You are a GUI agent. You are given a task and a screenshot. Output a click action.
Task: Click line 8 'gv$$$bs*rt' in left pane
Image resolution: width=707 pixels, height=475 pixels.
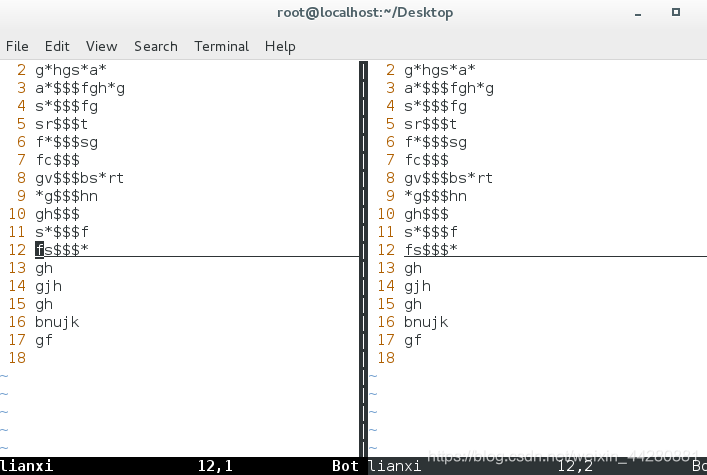tap(79, 178)
